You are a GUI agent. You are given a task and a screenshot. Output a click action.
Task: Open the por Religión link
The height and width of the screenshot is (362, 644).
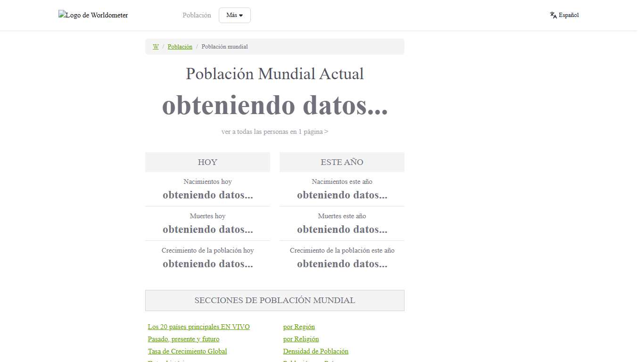click(301, 339)
